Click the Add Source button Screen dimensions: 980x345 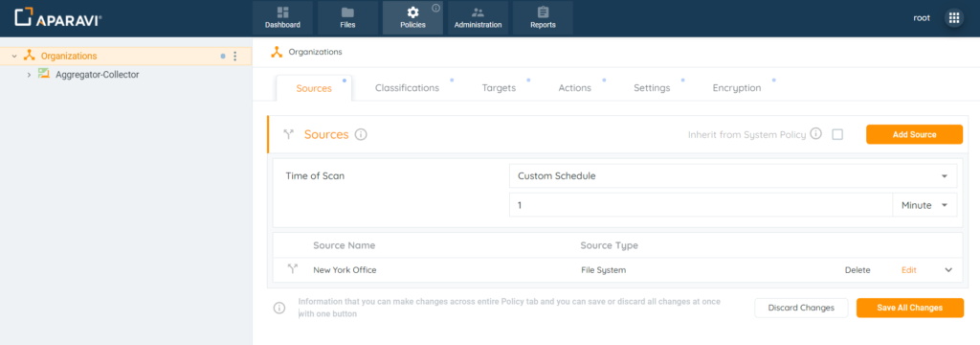click(914, 134)
